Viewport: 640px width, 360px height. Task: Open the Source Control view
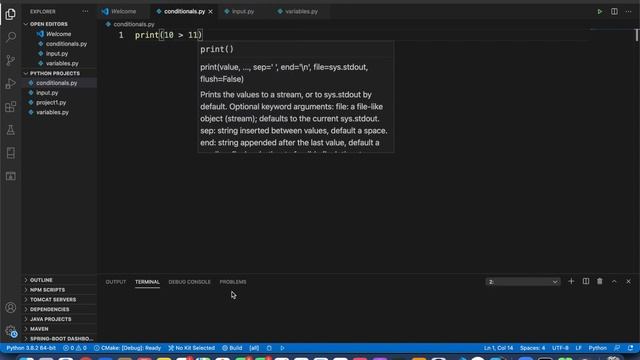coord(11,60)
